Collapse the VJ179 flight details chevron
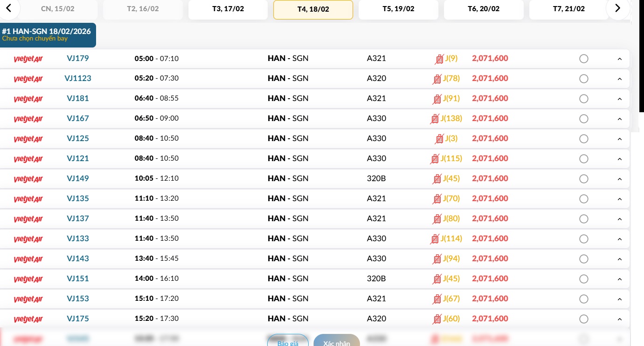Image resolution: width=644 pixels, height=346 pixels. pyautogui.click(x=620, y=59)
